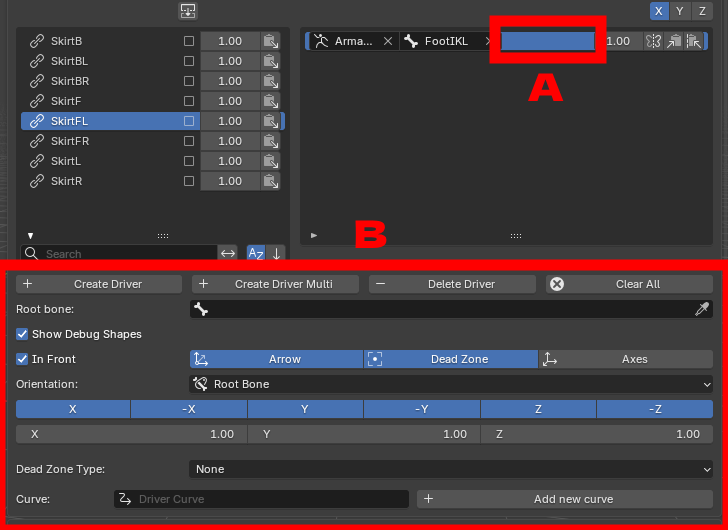Click the paste icon beside SkirtFR
The width and height of the screenshot is (728, 530).
[x=270, y=141]
